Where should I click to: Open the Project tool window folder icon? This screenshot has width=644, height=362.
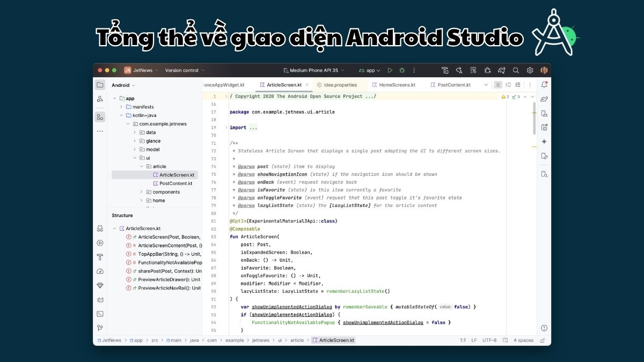[x=100, y=85]
